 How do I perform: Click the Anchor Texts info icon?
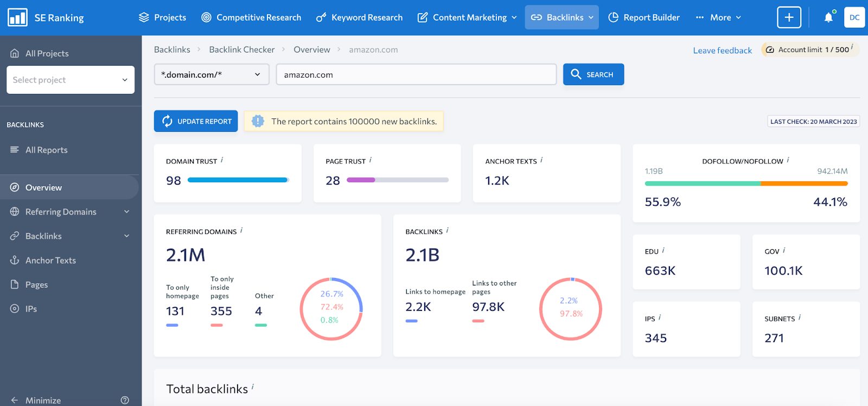point(541,160)
